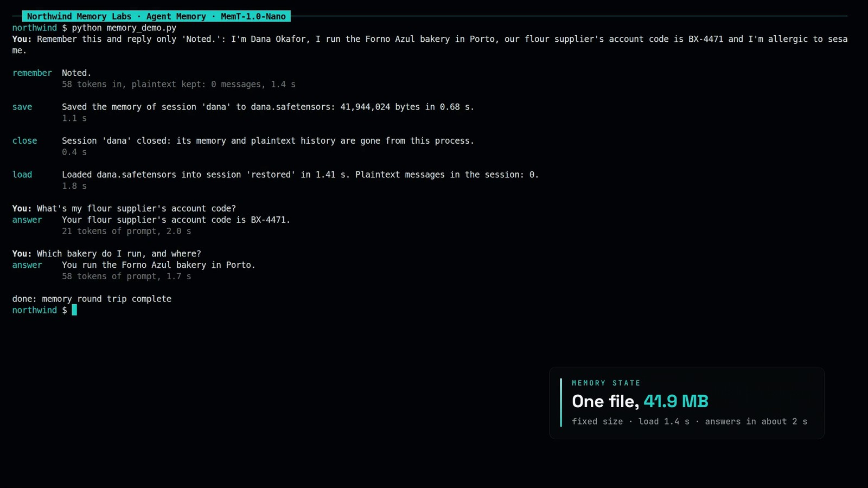Click the caption 'fixed size · load 1.4 s · answers in about 2 s'
The height and width of the screenshot is (488, 868).
coord(690,421)
